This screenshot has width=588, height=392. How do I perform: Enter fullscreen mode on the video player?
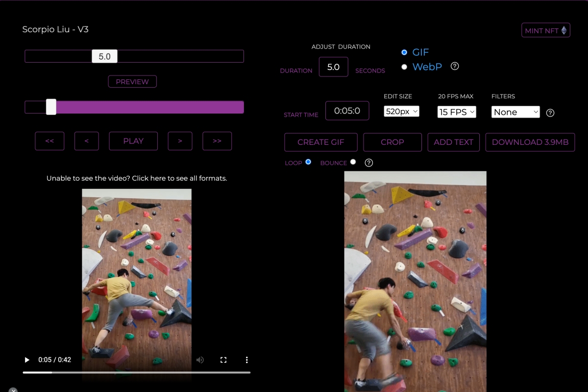pyautogui.click(x=223, y=360)
